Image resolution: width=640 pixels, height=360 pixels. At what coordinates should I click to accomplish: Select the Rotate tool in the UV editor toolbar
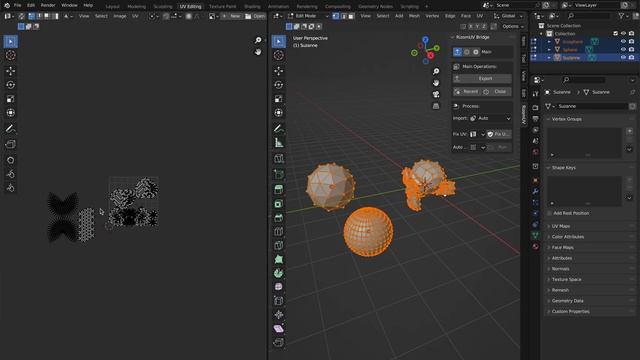tap(11, 85)
